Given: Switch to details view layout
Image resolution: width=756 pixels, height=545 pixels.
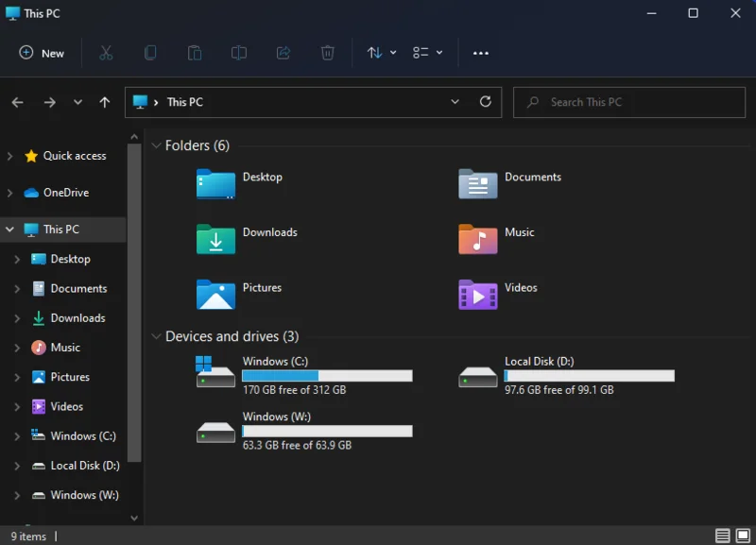Looking at the screenshot, I should pyautogui.click(x=721, y=534).
